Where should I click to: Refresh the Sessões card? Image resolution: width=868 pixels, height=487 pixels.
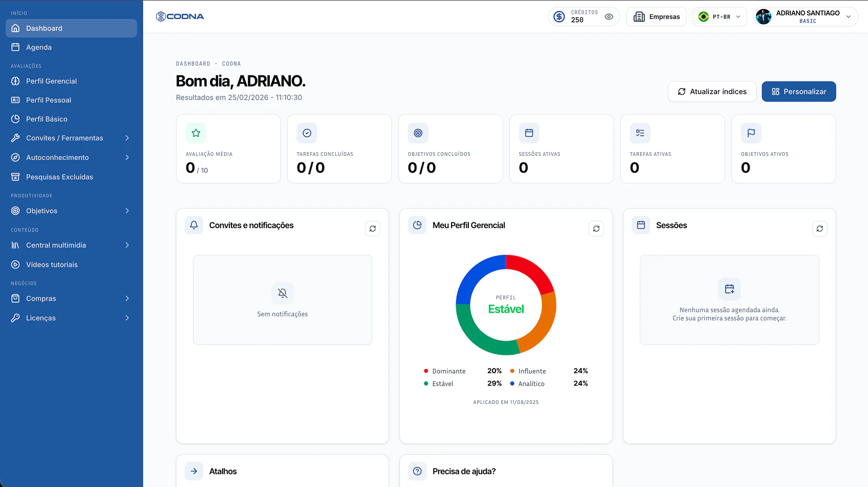(x=820, y=229)
